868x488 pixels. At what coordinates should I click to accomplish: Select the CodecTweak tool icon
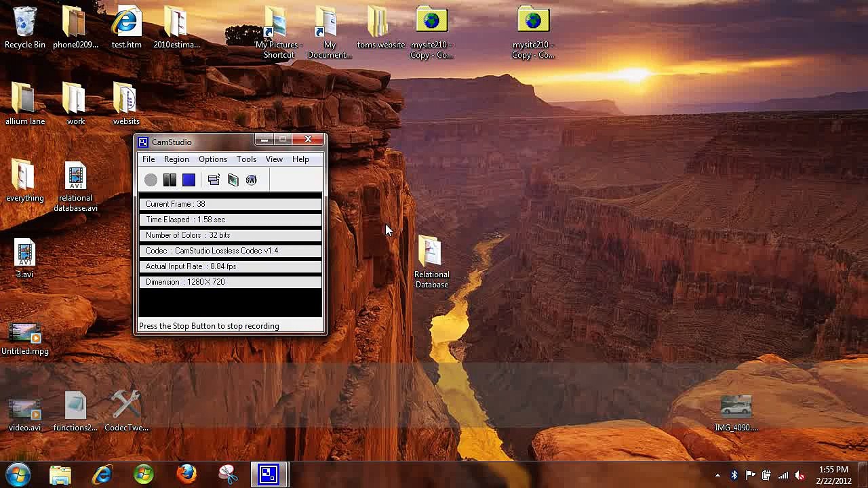tap(126, 412)
